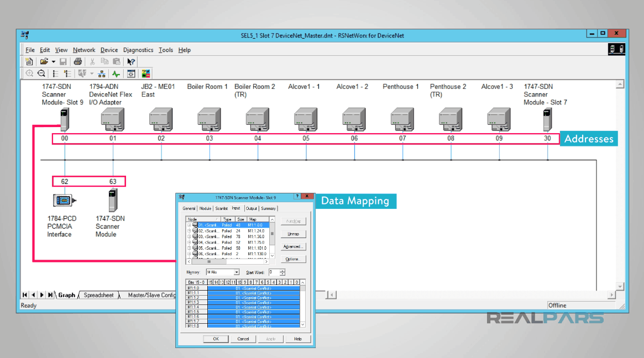Select the JB2 - ME01 East device icon

click(161, 119)
